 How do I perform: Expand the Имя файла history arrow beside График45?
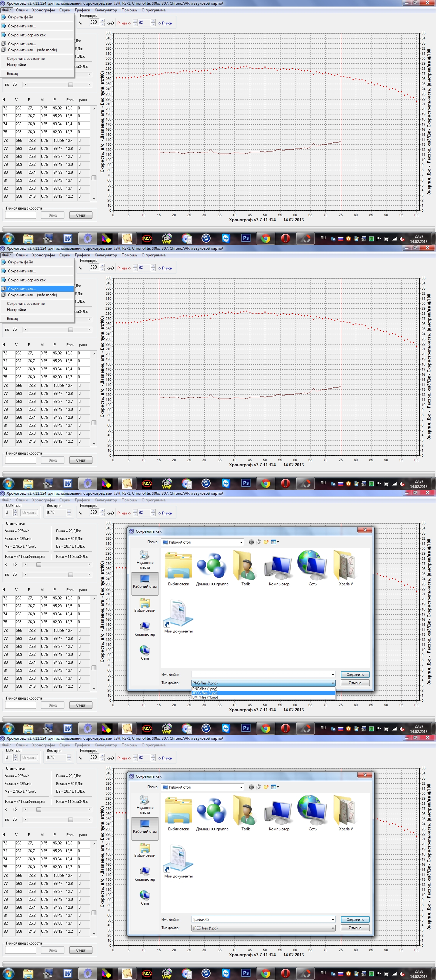pyautogui.click(x=333, y=919)
